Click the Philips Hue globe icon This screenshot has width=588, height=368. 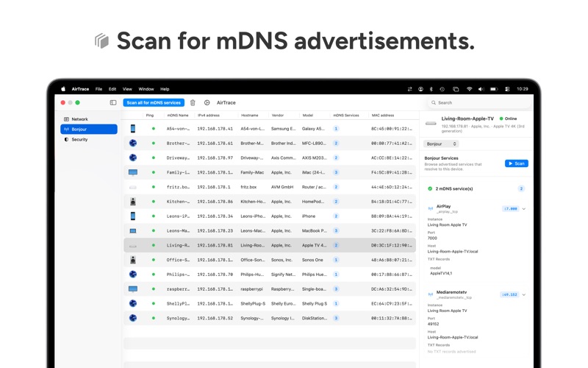(x=133, y=275)
